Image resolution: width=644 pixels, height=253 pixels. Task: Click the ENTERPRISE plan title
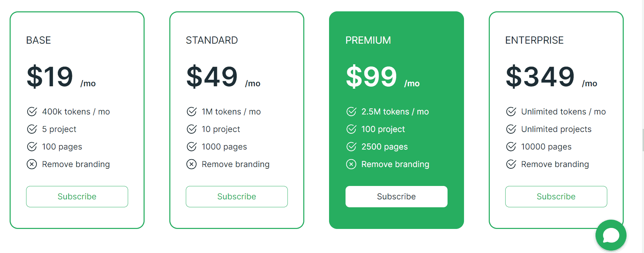[x=534, y=40]
